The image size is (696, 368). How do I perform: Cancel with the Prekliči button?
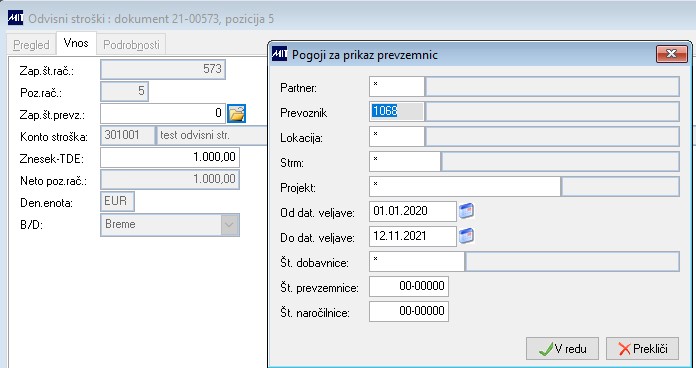tap(643, 348)
